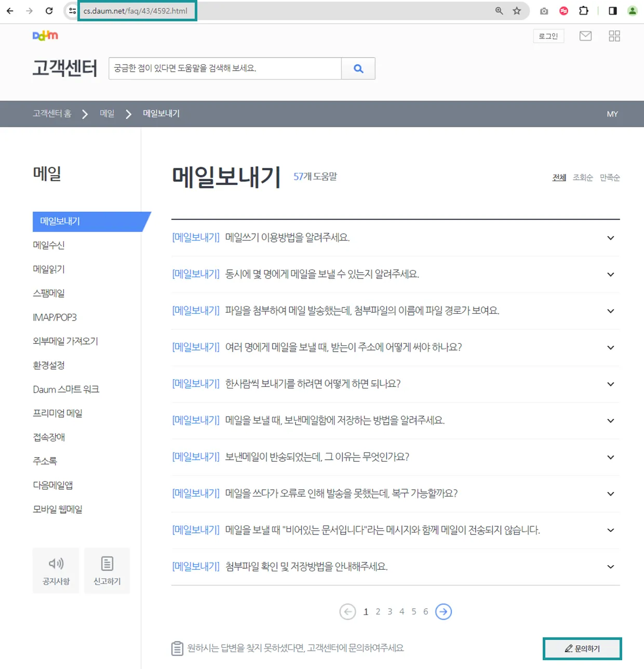Image resolution: width=644 pixels, height=669 pixels.
Task: Open the services grid icon in header
Action: tap(614, 36)
